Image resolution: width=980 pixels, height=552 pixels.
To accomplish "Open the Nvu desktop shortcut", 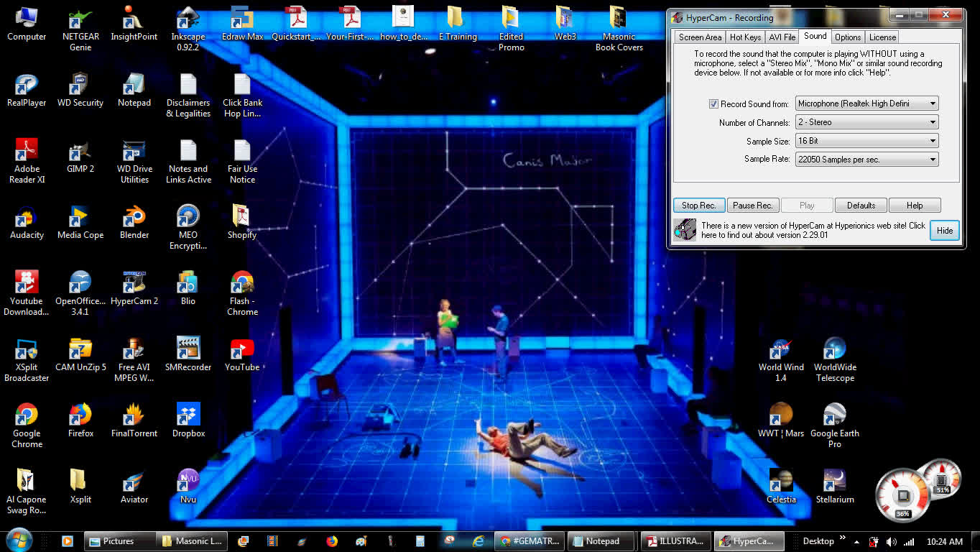I will point(188,487).
